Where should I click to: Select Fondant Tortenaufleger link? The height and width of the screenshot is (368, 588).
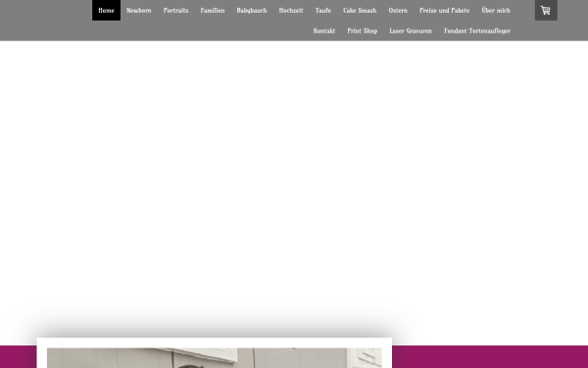point(477,30)
